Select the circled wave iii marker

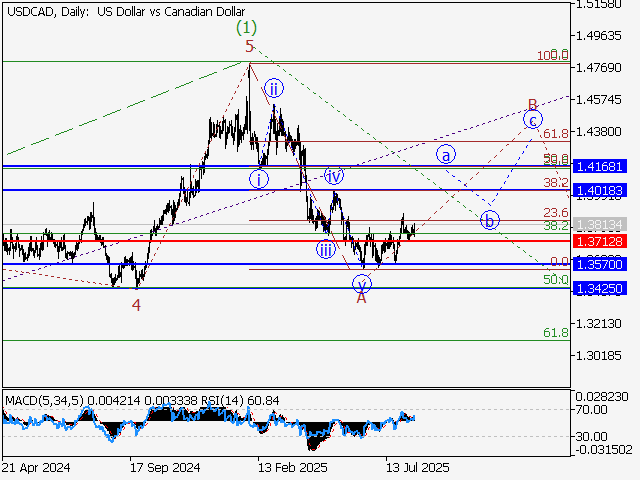click(326, 249)
